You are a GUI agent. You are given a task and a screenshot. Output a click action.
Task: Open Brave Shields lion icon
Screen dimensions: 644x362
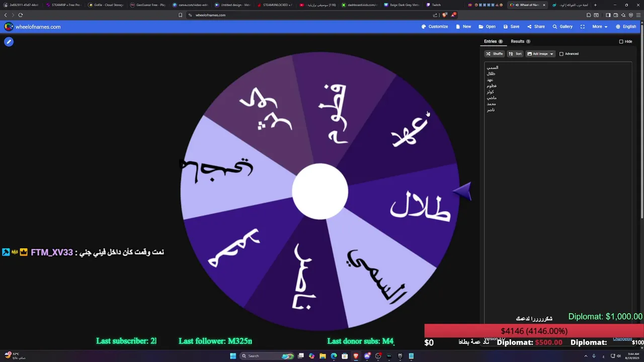point(444,15)
